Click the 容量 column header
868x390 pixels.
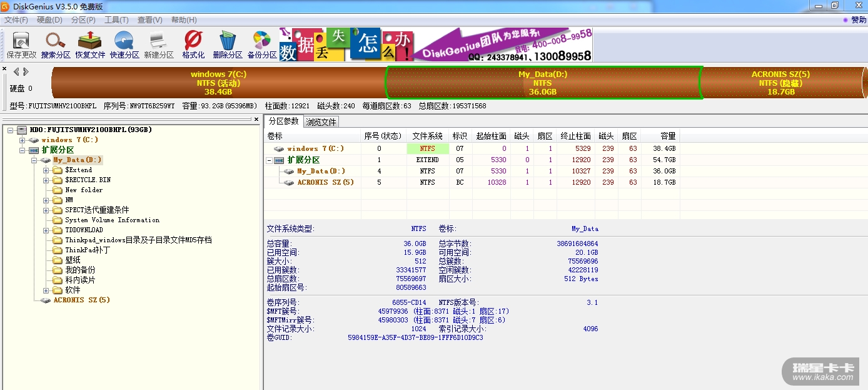point(660,136)
